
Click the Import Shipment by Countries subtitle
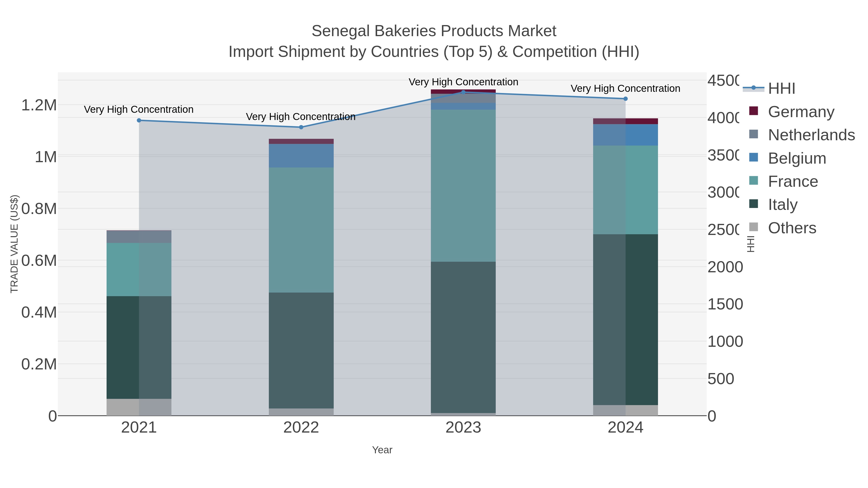tap(434, 52)
